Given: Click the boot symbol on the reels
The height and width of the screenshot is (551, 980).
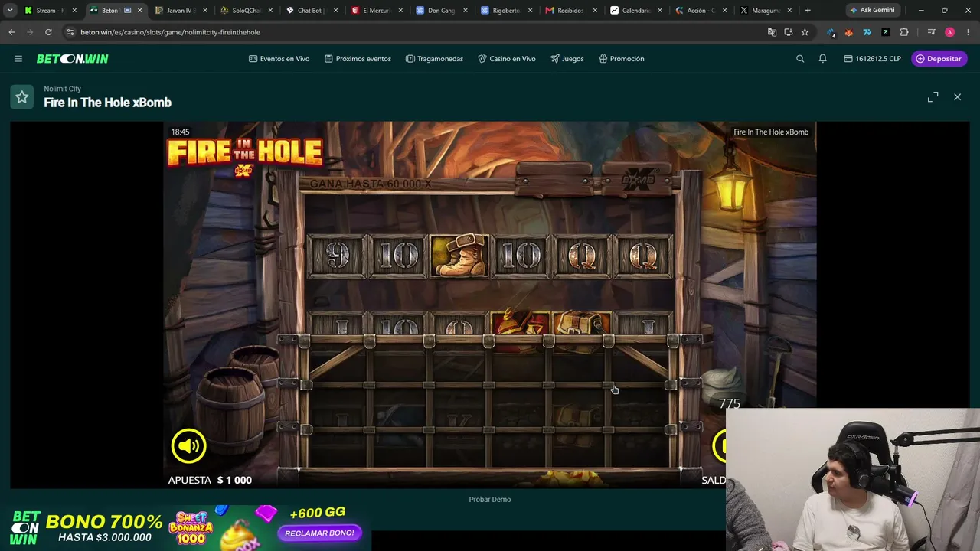Looking at the screenshot, I should point(459,256).
